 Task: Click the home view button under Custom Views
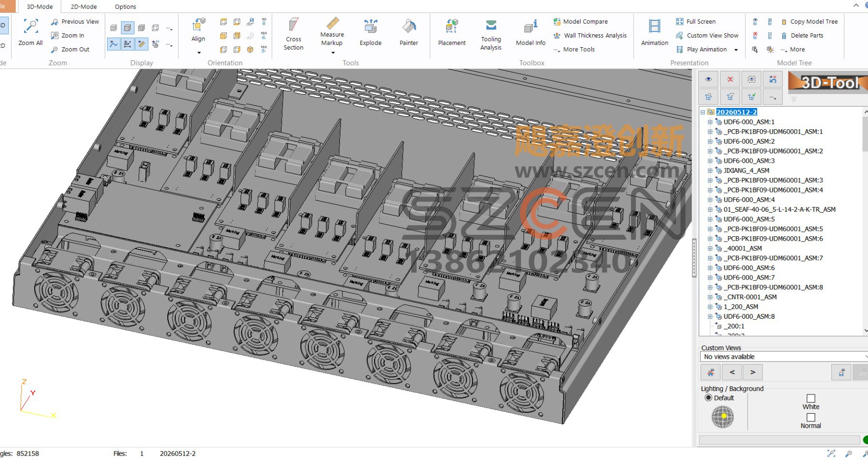[710, 372]
